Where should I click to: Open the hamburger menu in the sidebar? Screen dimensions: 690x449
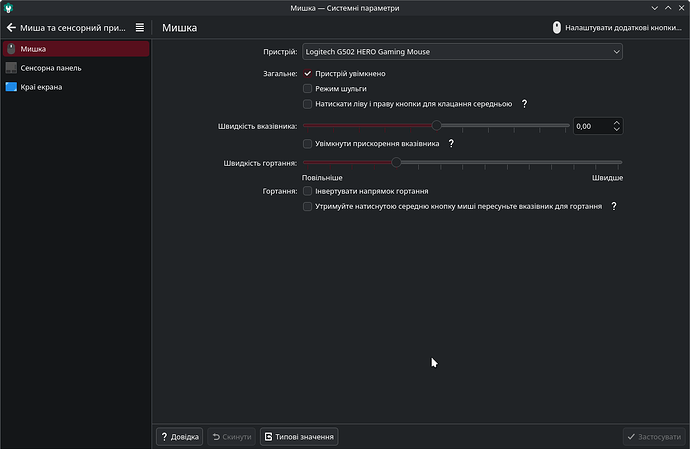pyautogui.click(x=140, y=28)
